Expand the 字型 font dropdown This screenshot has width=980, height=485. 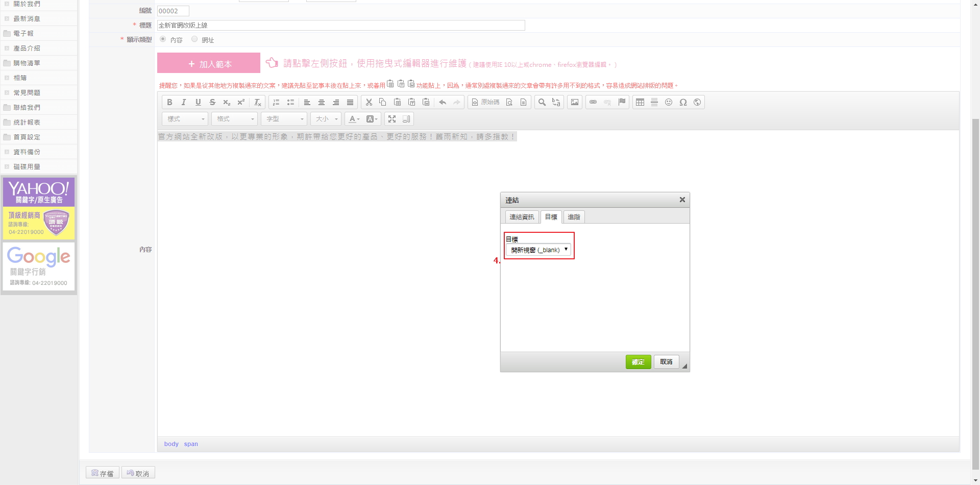285,119
